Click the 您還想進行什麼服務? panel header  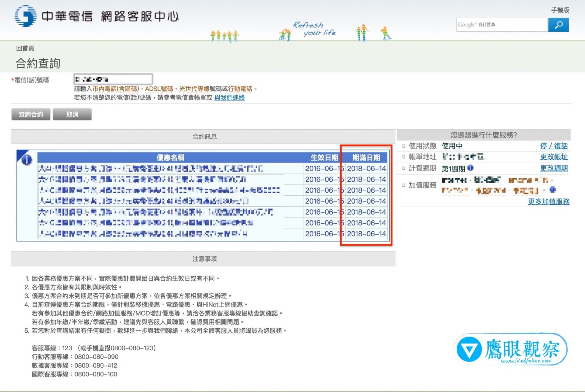click(x=484, y=135)
